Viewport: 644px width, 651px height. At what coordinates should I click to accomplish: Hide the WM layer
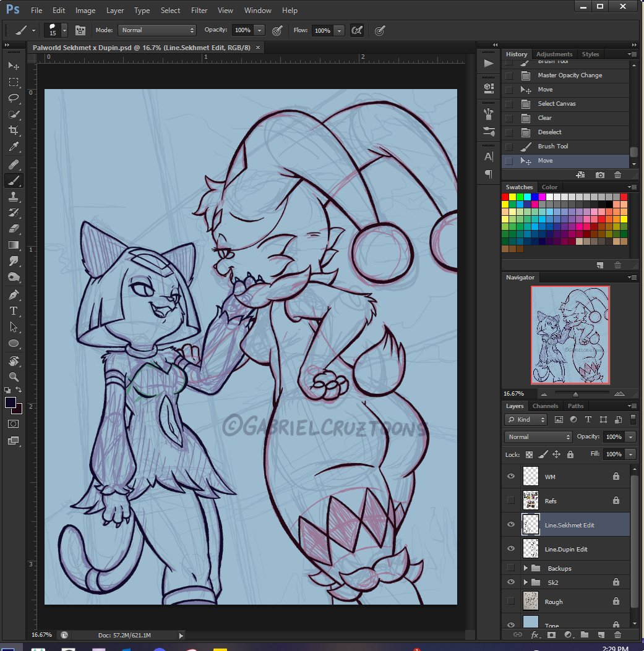(x=511, y=476)
